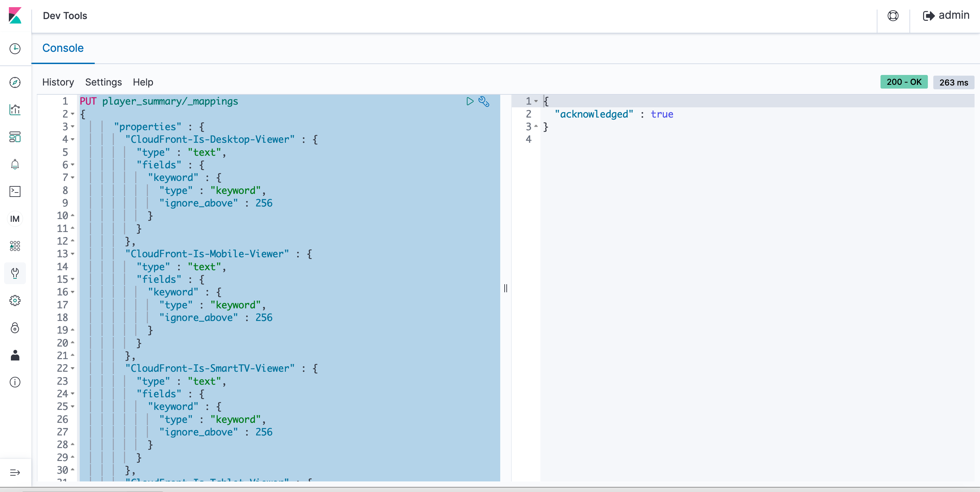This screenshot has height=492, width=980.
Task: Collapse the SmartTV-Viewer block at line 22
Action: point(73,368)
